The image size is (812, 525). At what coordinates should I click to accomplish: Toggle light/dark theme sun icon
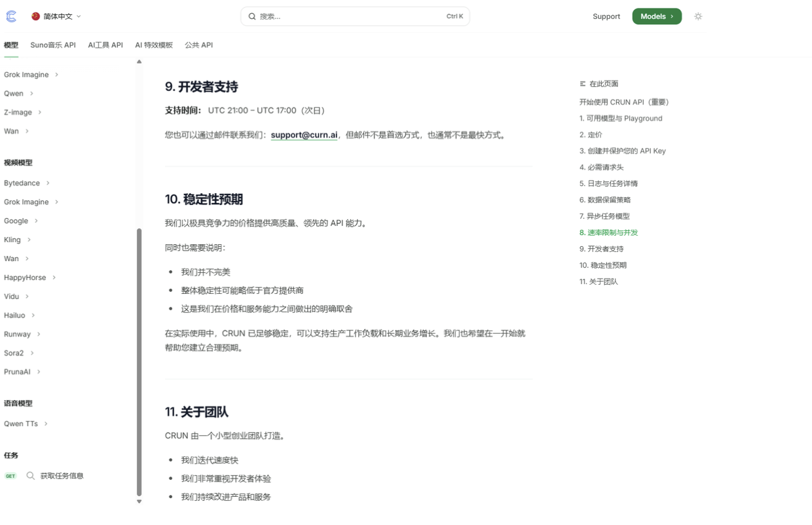coord(698,16)
